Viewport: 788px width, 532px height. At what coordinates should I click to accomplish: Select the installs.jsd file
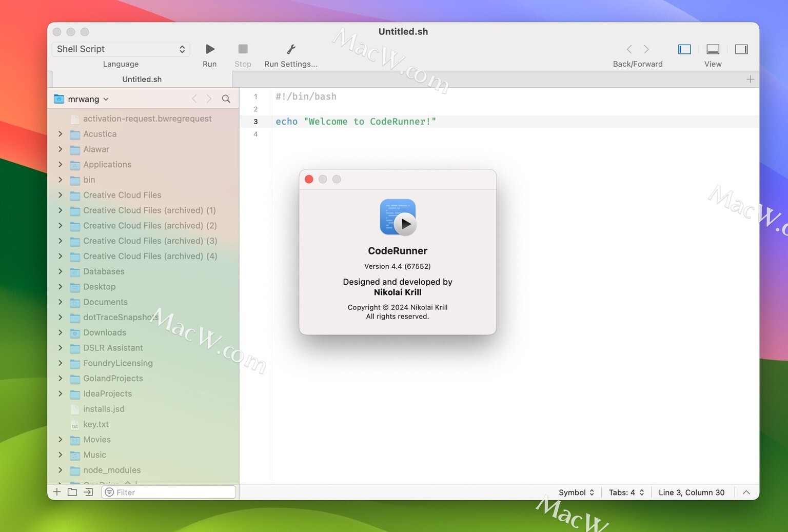104,409
